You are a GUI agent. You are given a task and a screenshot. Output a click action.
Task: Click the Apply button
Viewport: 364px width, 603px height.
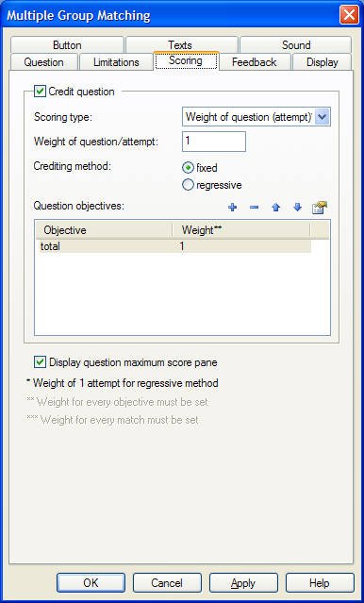243,583
